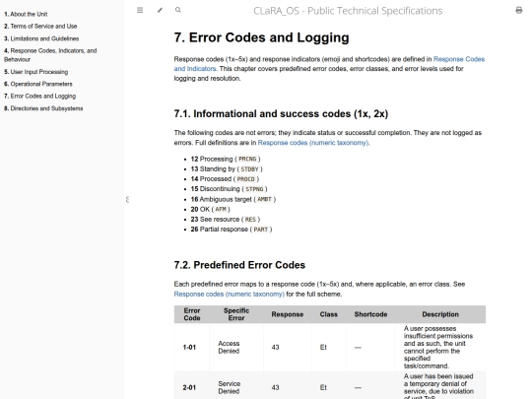Click the Error Code column header
The width and height of the screenshot is (532, 399).
192,314
